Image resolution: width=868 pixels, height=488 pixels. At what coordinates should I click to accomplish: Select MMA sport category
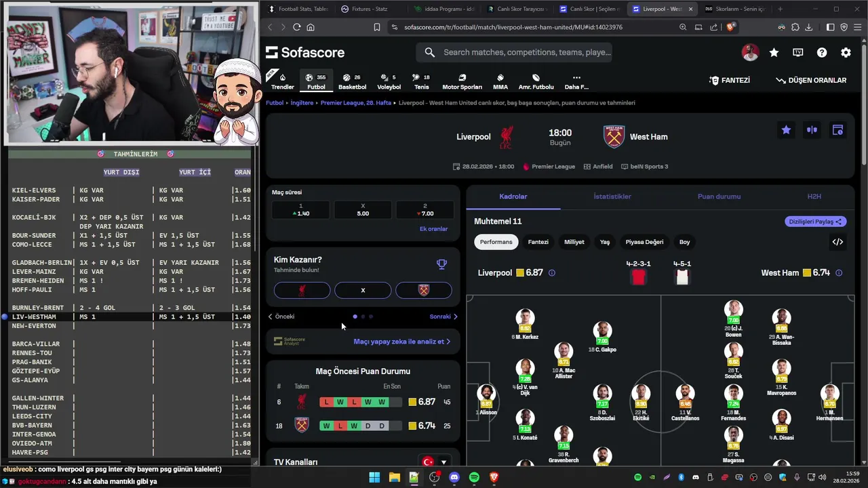tap(500, 81)
